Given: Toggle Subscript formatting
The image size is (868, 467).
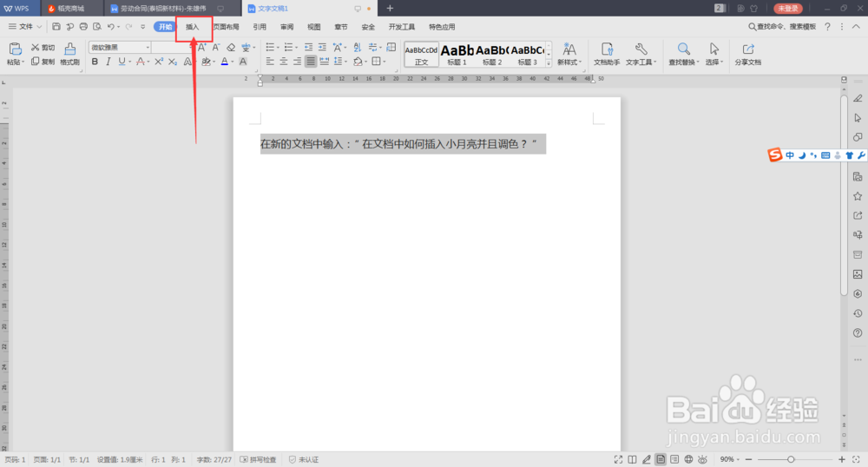Looking at the screenshot, I should [173, 62].
